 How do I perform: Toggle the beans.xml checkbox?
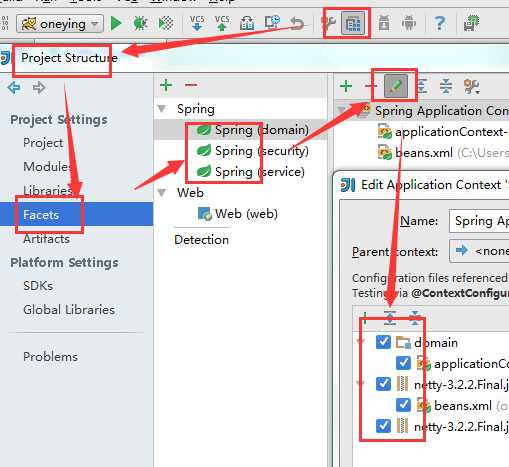[x=403, y=405]
